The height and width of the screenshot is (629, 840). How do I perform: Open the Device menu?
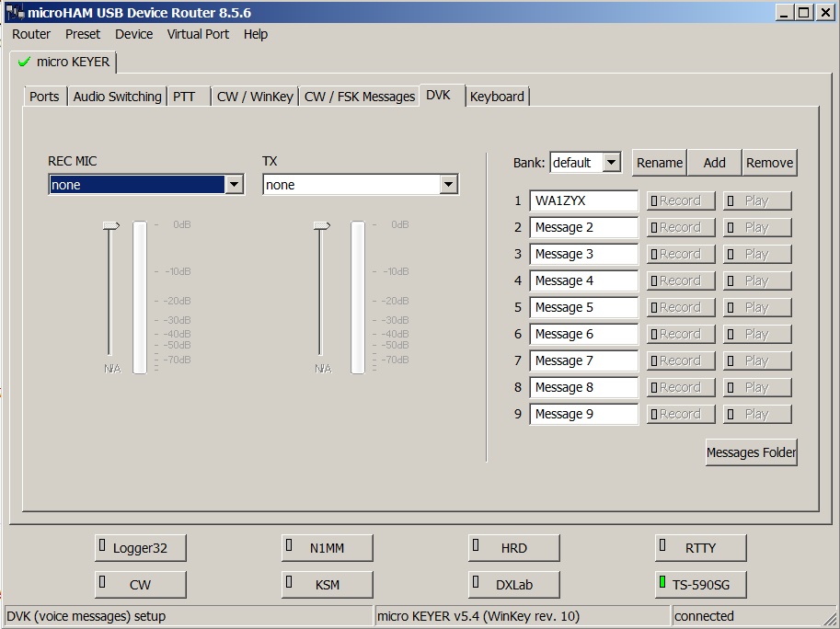click(134, 34)
